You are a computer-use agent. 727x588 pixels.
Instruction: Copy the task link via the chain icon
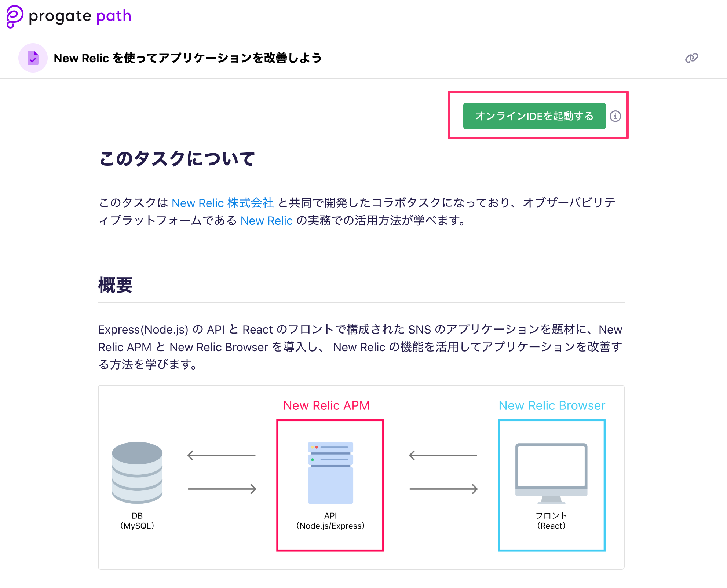[x=691, y=58]
